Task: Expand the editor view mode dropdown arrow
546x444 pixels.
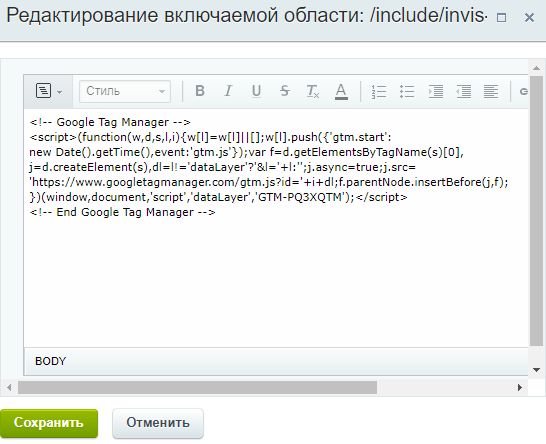Action: tap(60, 92)
